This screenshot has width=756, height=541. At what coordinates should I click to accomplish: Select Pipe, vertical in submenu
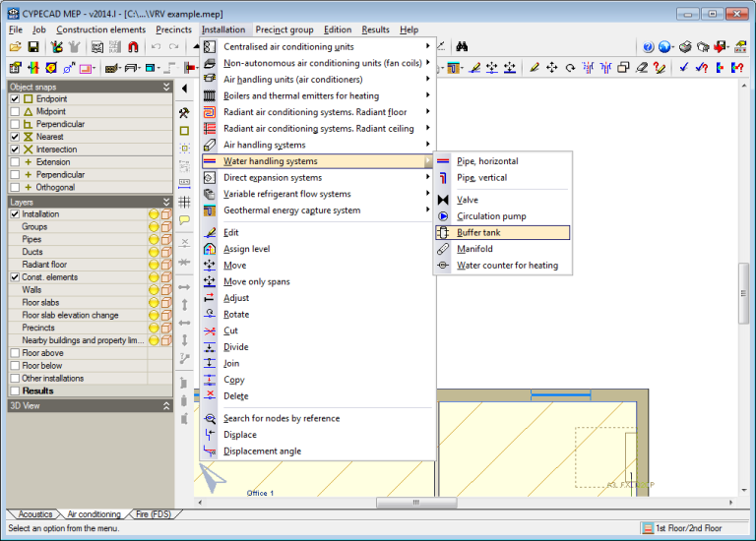[503, 178]
